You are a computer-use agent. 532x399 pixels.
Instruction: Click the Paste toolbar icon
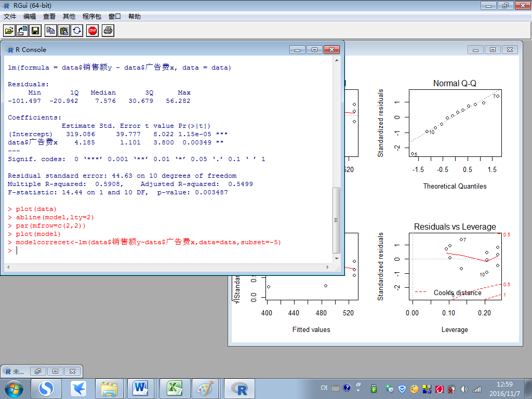point(64,31)
